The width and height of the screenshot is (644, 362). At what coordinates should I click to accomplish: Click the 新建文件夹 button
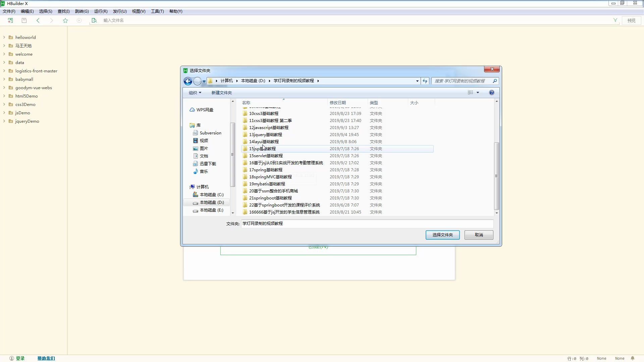[x=221, y=93]
